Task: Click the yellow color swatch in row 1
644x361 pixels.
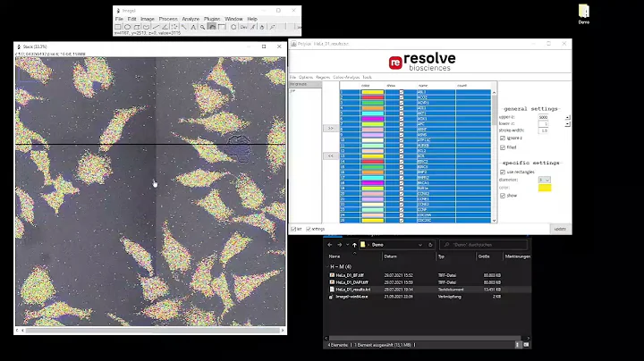Action: [x=372, y=92]
